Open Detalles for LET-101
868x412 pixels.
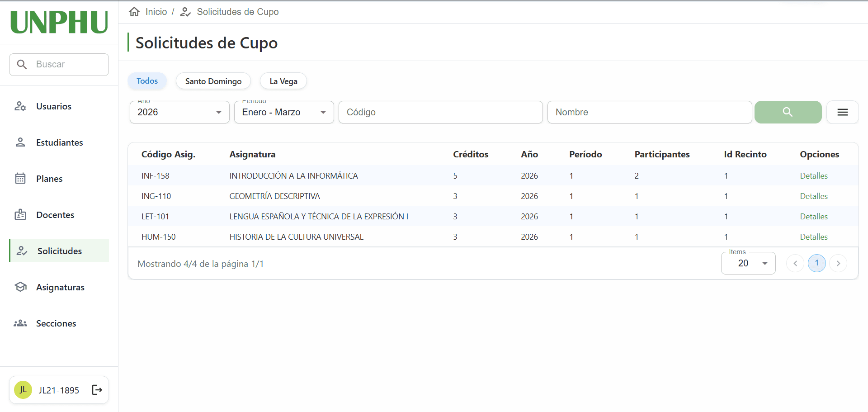[x=814, y=216]
